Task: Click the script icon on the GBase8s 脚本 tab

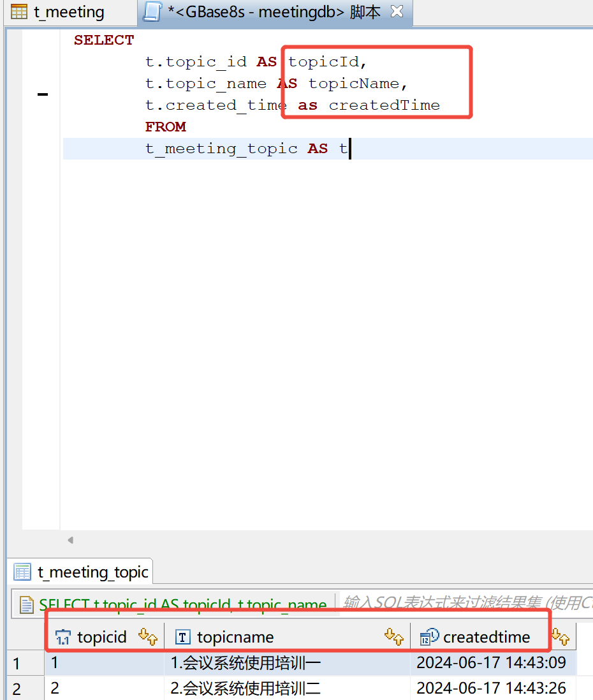Action: (152, 11)
